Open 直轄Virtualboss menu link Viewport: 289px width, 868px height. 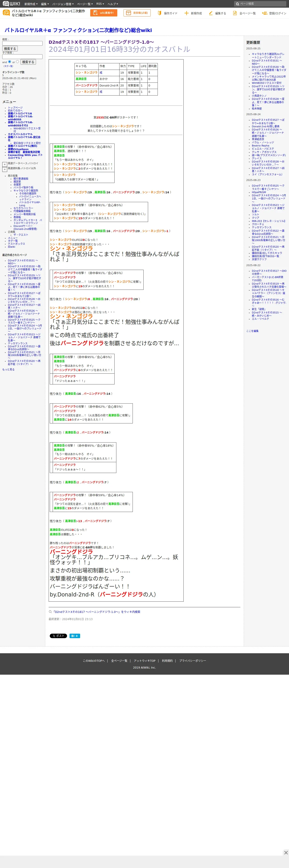click(18, 149)
